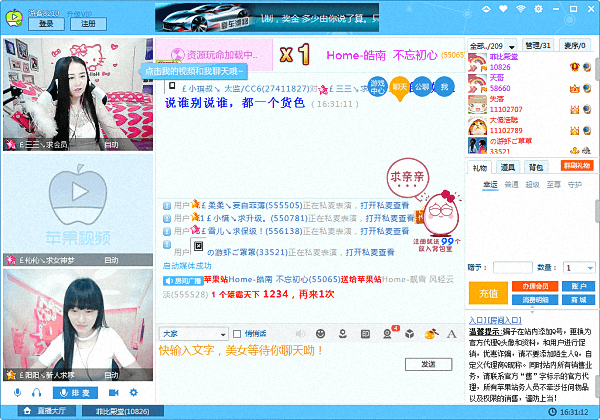This screenshot has width=600, height=420.
Task: Click the 排麦 queue mic toggle button
Action: coord(74,393)
